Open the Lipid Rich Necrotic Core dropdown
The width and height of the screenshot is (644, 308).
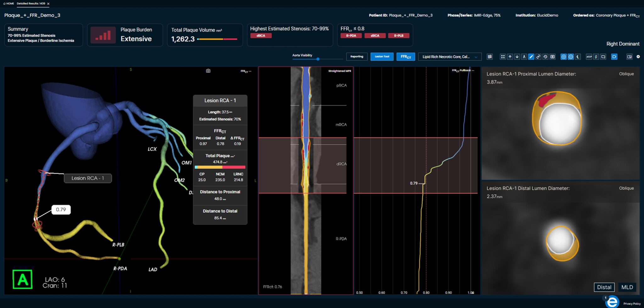[450, 57]
